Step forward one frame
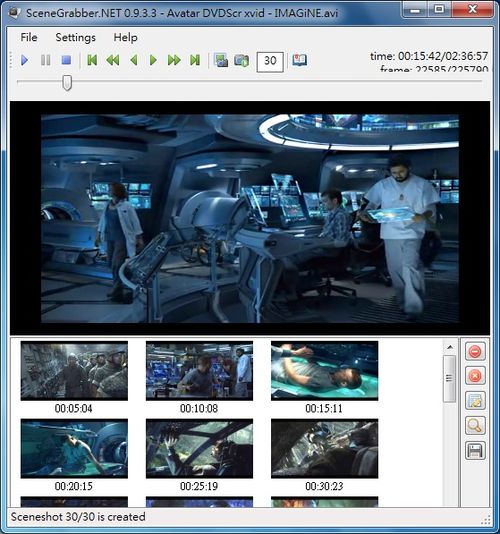 coord(153,61)
